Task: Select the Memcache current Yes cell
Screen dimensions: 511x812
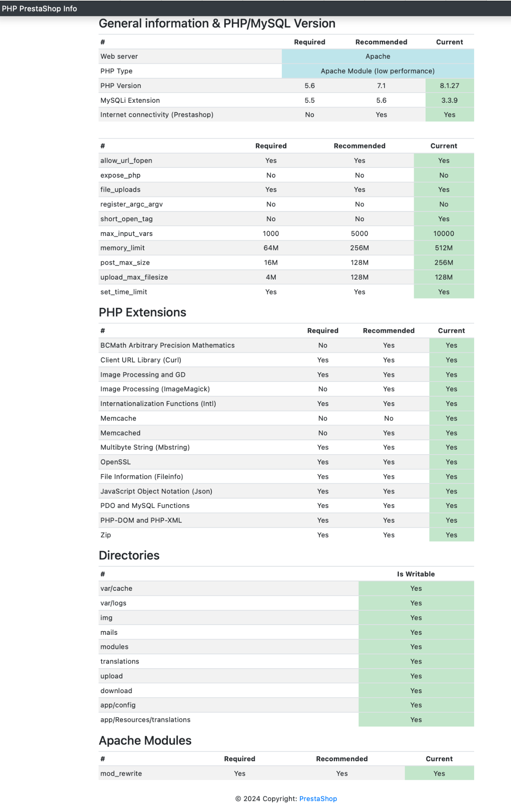Action: [451, 418]
